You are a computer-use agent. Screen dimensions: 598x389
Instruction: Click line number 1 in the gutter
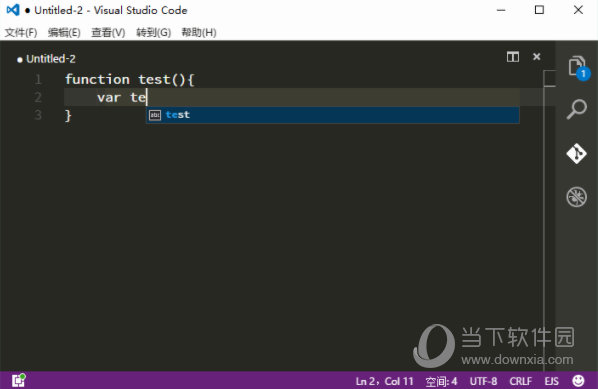(38, 79)
